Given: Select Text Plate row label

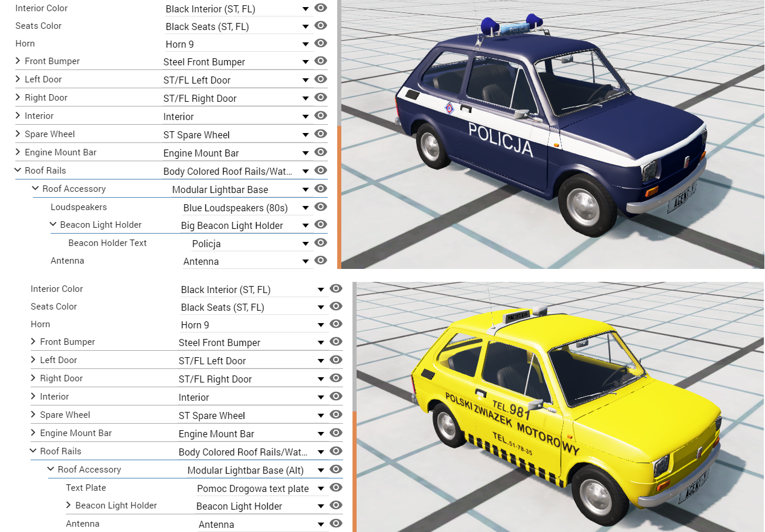Looking at the screenshot, I should [x=86, y=488].
